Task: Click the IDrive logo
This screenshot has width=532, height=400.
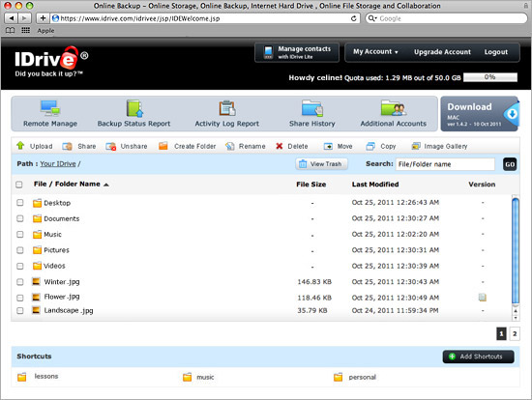Action: [51, 62]
